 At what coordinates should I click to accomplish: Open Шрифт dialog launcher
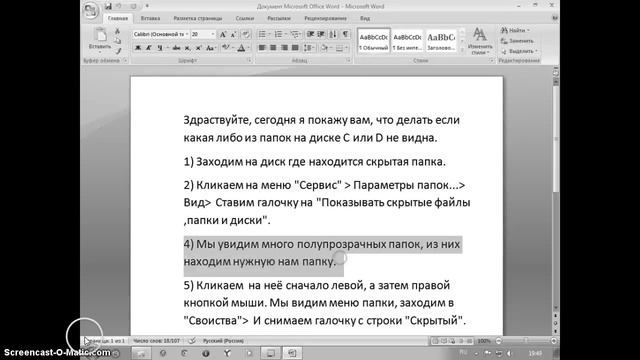[x=249, y=60]
